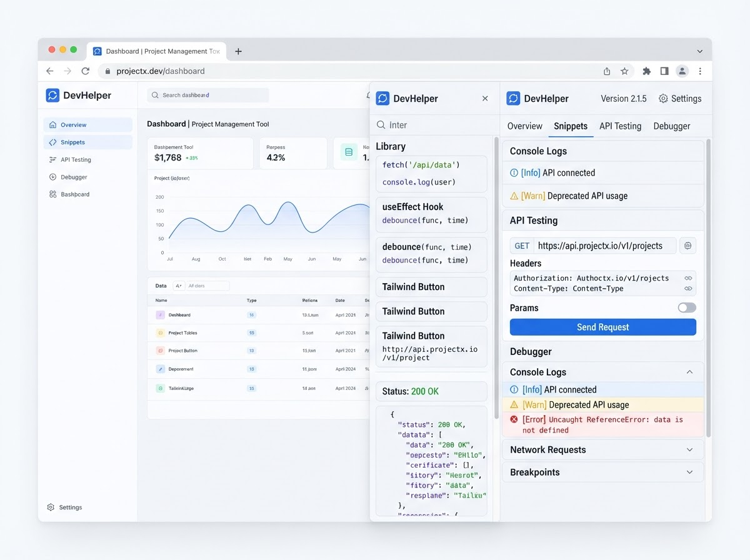Switch to the API Testing tab

click(x=620, y=126)
